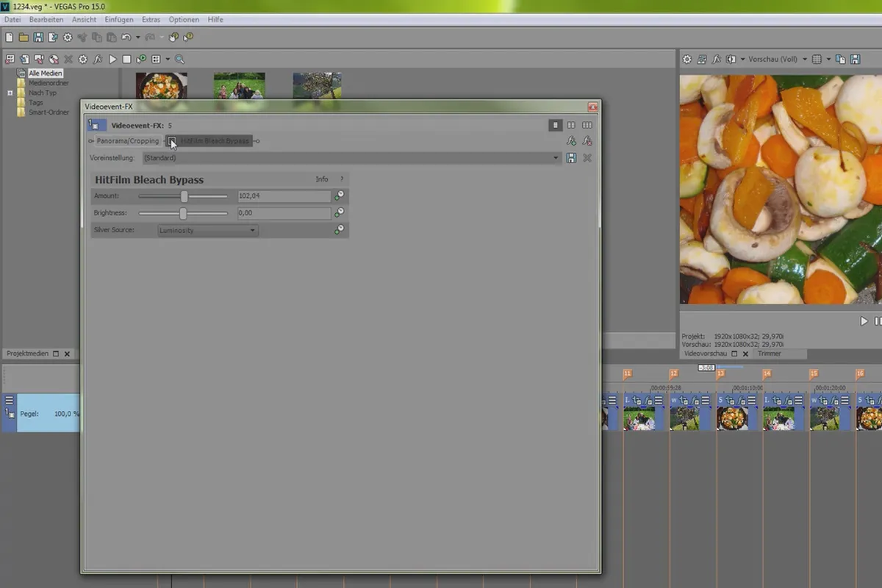Image resolution: width=882 pixels, height=588 pixels.
Task: Switch FX window to three-column layout
Action: tap(587, 125)
